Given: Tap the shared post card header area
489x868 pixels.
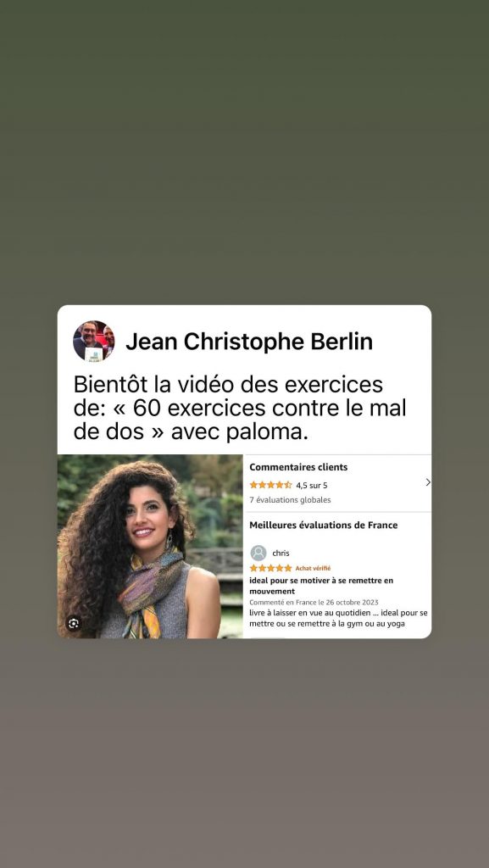Looking at the screenshot, I should point(244,341).
